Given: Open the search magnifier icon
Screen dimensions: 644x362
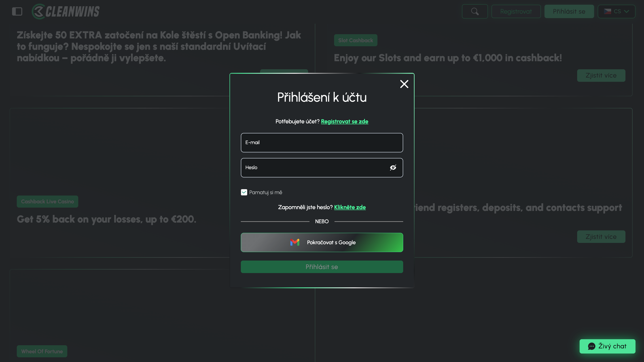Looking at the screenshot, I should [x=475, y=11].
